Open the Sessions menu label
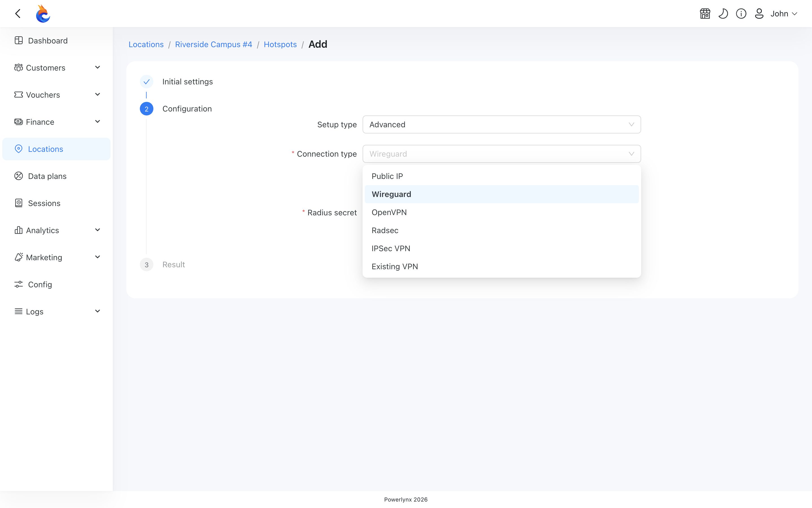812x508 pixels. 44,203
